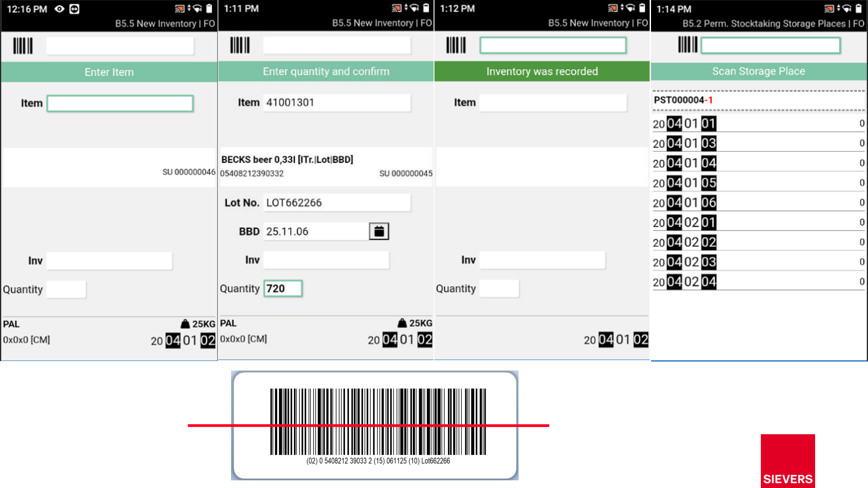Select Lot No. field LOT662266

point(337,202)
